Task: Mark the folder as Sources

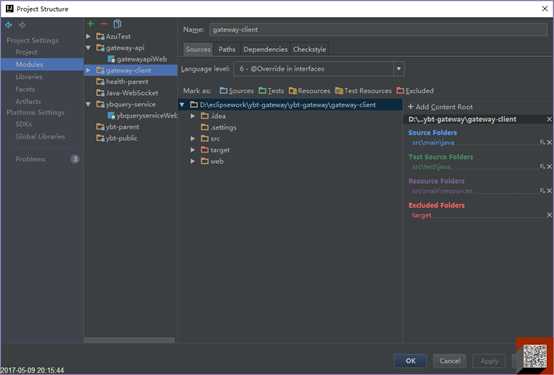Action: click(x=236, y=91)
